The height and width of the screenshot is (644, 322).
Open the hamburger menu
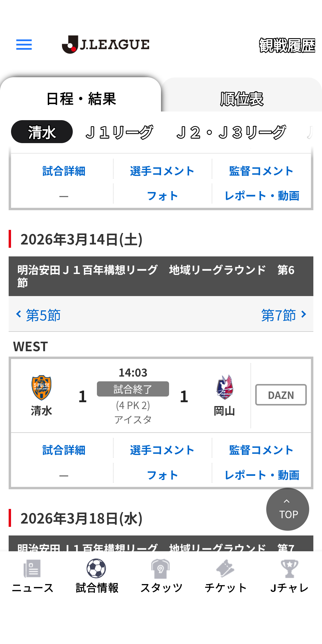[x=24, y=44]
